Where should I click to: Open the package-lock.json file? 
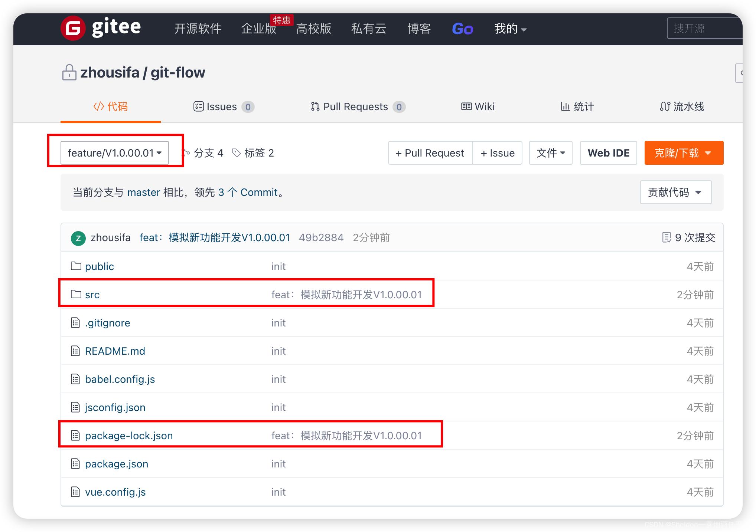click(x=129, y=435)
